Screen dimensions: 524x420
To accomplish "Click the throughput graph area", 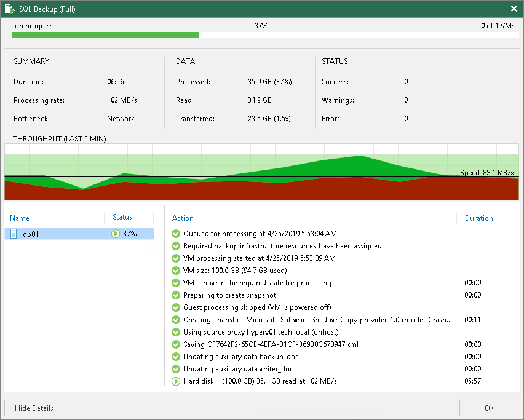I will coord(261,172).
